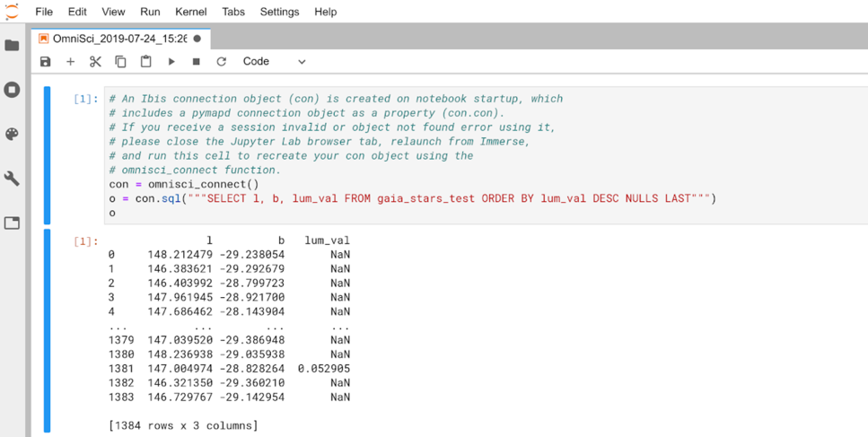The image size is (868, 437).
Task: Insert a new cell with plus icon
Action: (70, 62)
